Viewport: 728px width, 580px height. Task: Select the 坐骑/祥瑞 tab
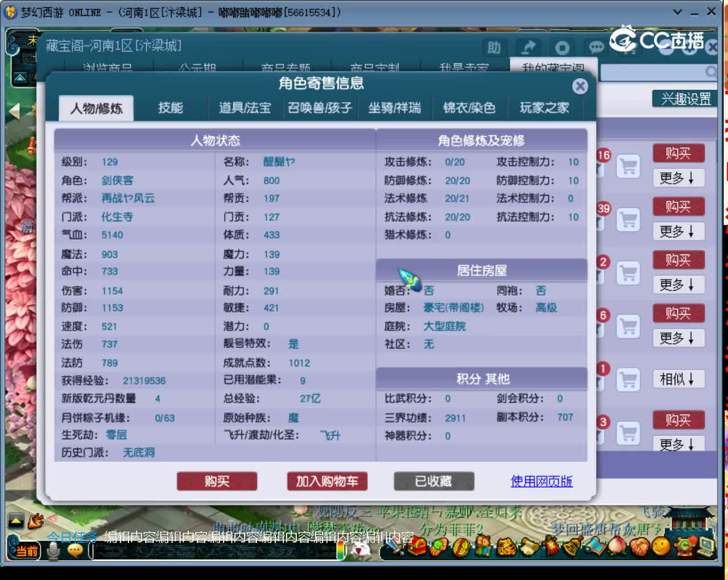[x=395, y=107]
